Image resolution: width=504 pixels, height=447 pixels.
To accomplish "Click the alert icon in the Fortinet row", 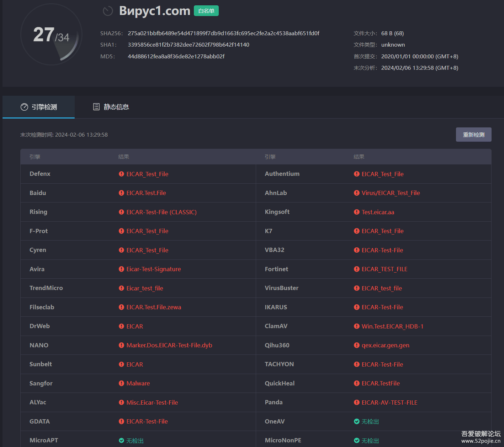I will click(357, 269).
